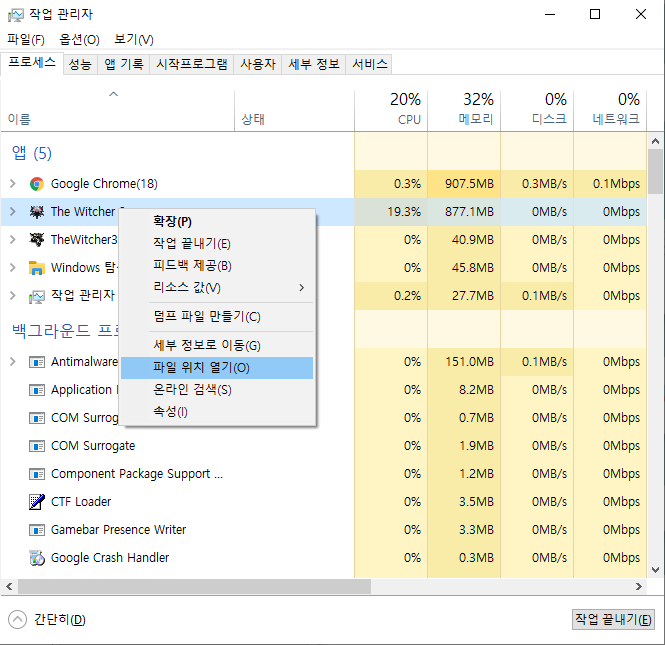
Task: Expand The Witcher process group
Action: tap(13, 212)
